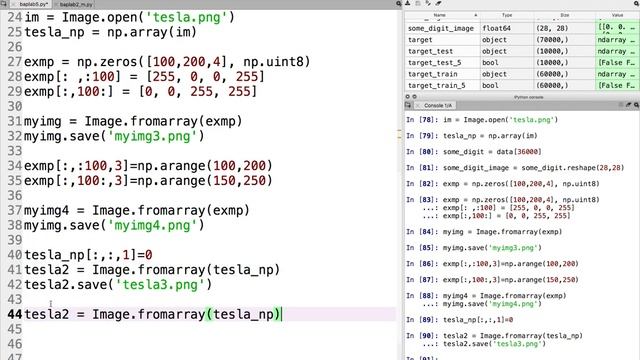
Task: Close the Console 1/A tab
Action: tap(418, 105)
